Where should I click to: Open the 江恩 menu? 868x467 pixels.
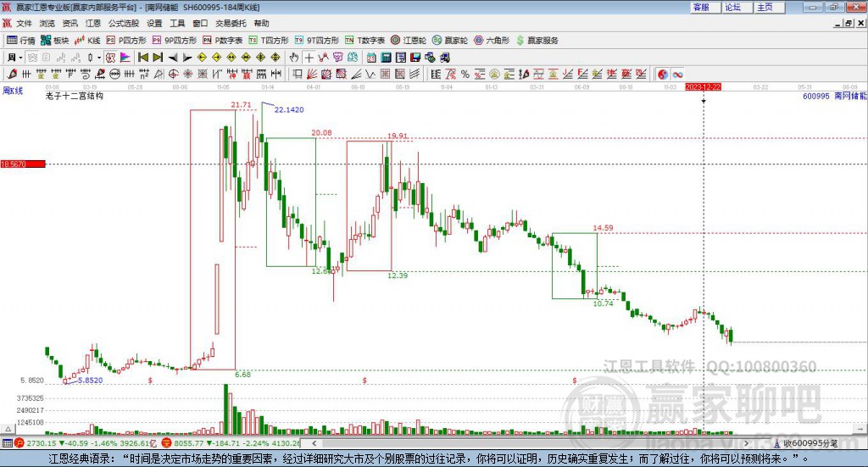pyautogui.click(x=93, y=23)
